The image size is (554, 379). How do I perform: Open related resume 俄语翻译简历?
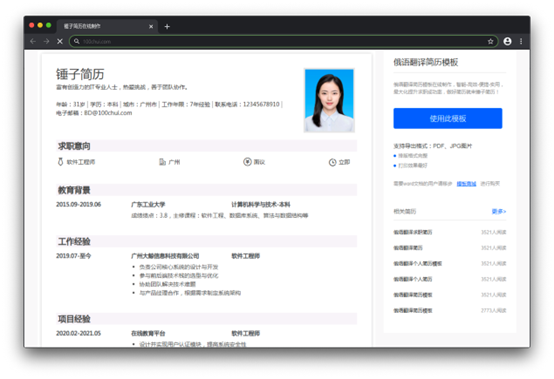[408, 248]
